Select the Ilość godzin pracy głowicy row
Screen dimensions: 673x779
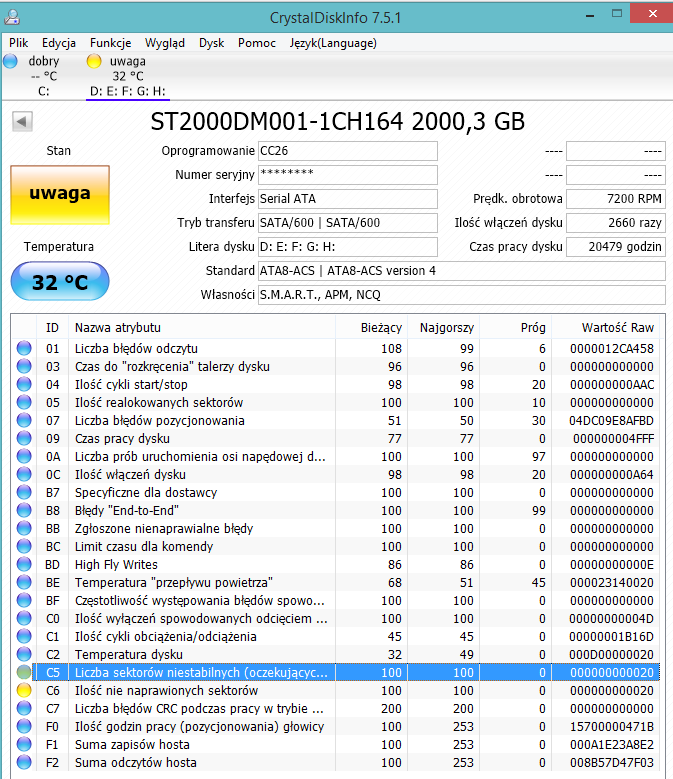(x=338, y=726)
